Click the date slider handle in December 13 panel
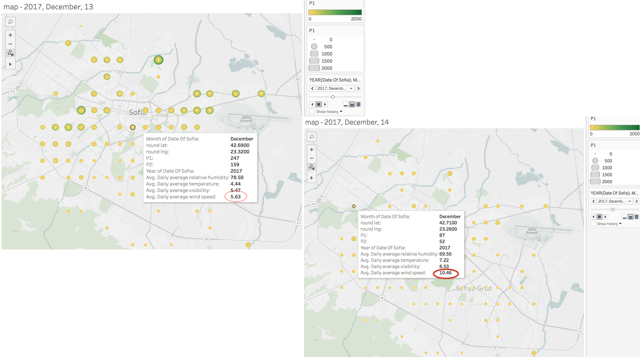 (333, 97)
